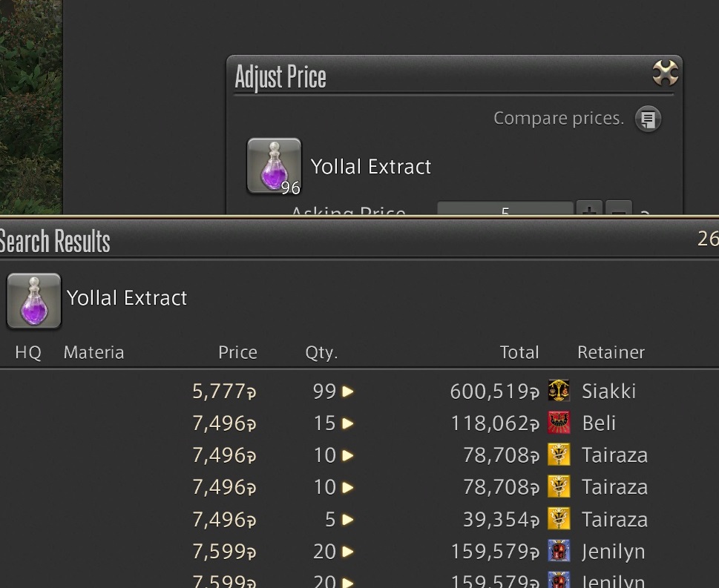Close the Adjust Price window
Screen dimensions: 719x588
click(665, 73)
